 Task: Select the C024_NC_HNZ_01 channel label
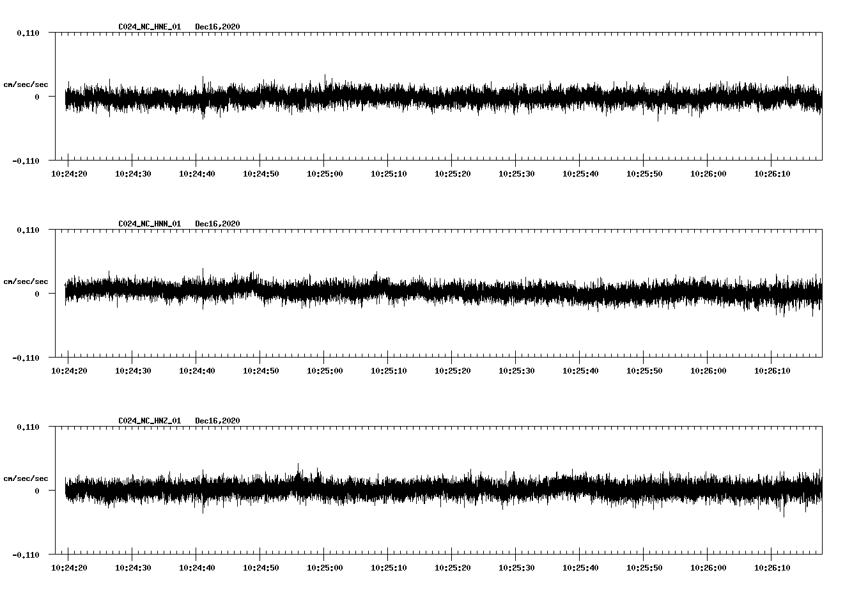pos(148,420)
